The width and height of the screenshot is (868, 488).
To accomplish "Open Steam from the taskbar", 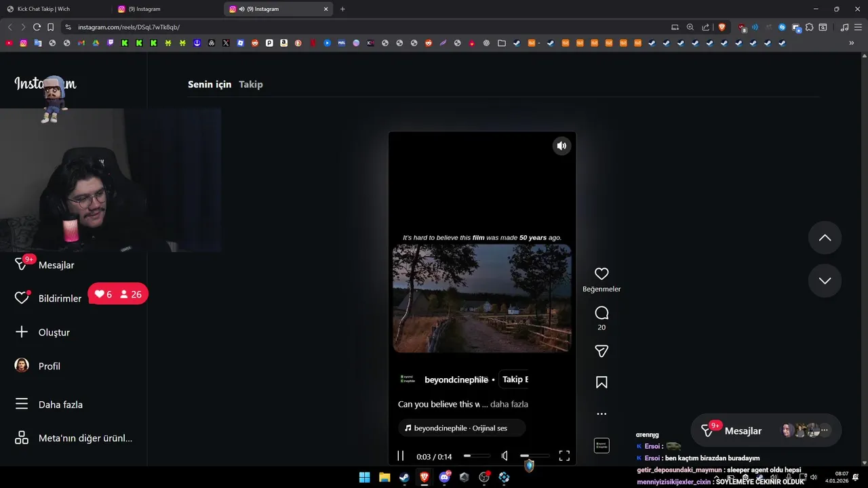I will click(404, 477).
